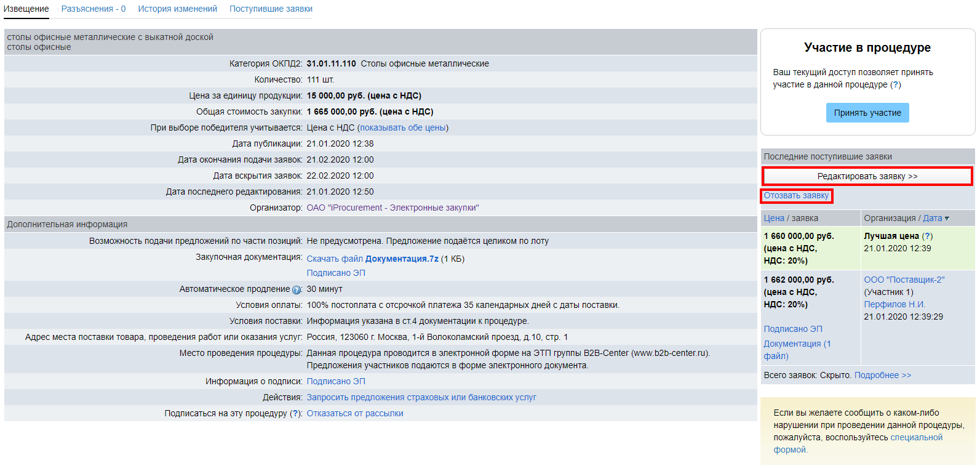Viewport: 980px width, 468px height.
Task: Click the Отозвать заявку link
Action: pos(796,195)
